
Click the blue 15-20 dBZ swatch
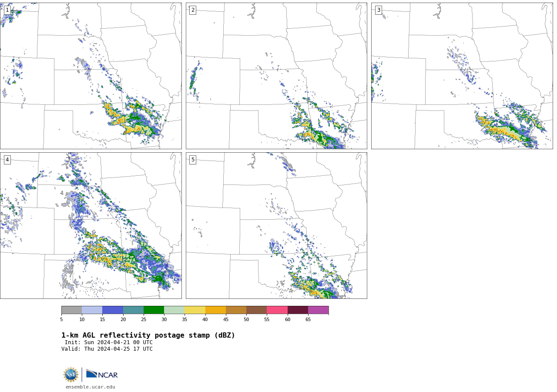113,310
